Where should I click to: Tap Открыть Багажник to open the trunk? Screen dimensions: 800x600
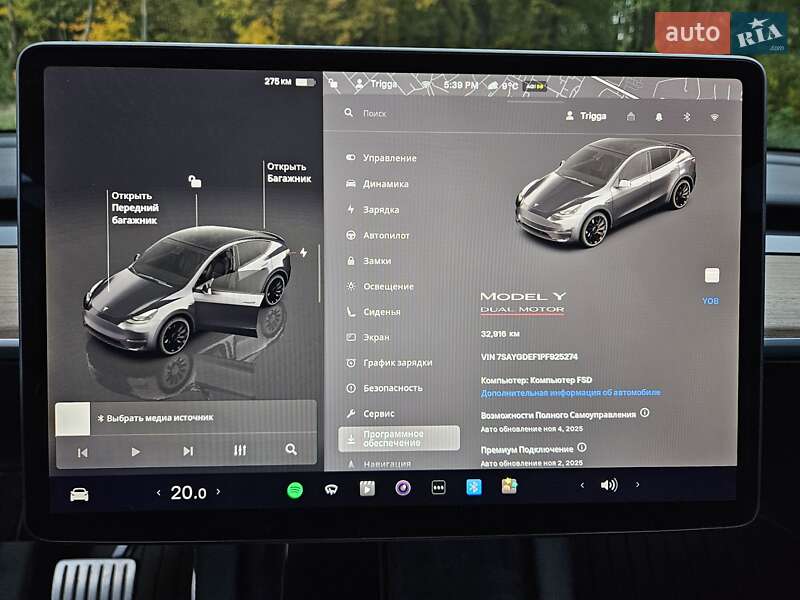click(288, 172)
